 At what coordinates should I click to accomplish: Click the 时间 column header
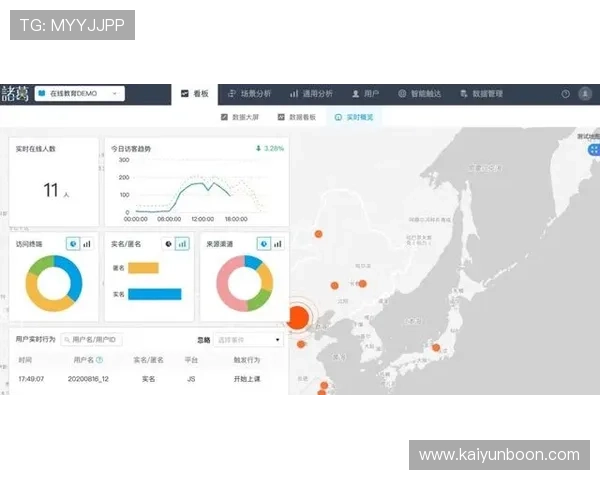tap(25, 360)
